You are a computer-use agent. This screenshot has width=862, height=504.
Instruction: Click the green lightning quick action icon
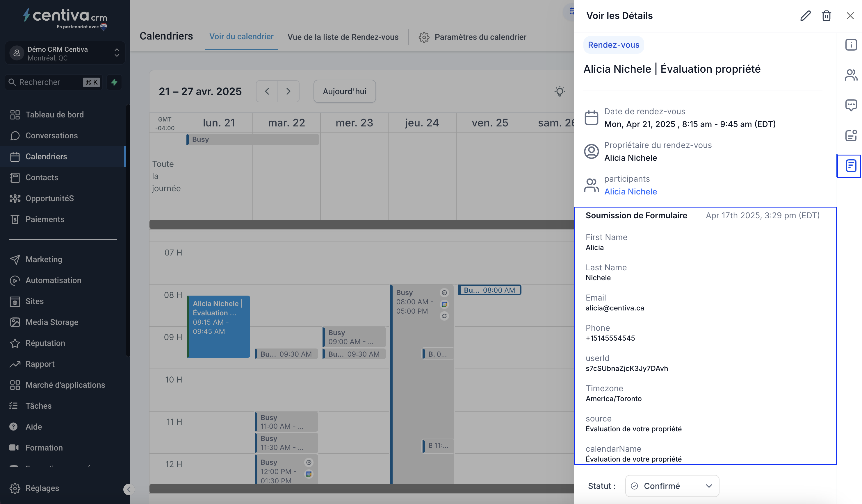pyautogui.click(x=114, y=82)
